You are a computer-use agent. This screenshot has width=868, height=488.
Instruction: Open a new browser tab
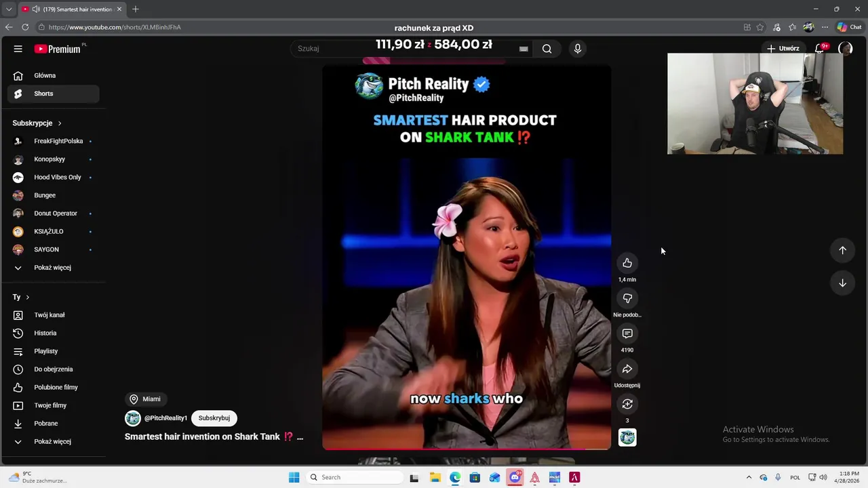click(x=135, y=9)
